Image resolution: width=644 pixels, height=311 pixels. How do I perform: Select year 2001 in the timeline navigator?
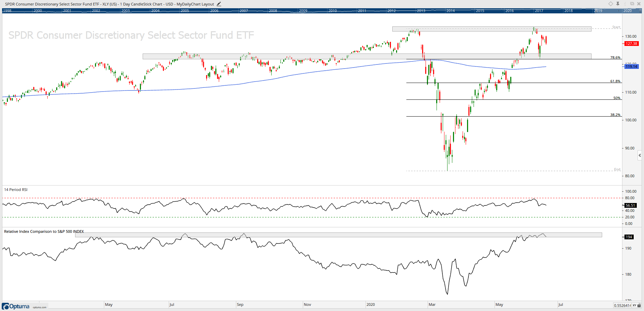pos(67,11)
